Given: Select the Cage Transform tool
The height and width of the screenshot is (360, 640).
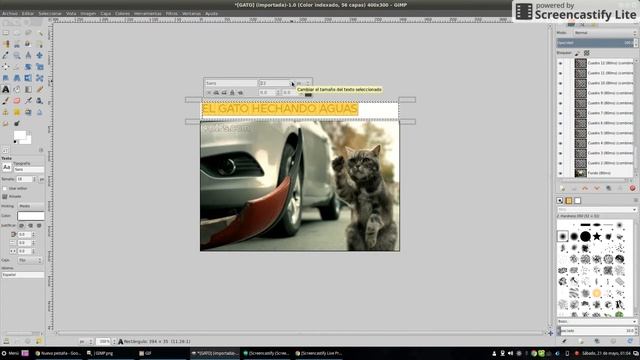Looking at the screenshot, I should (x=40, y=78).
